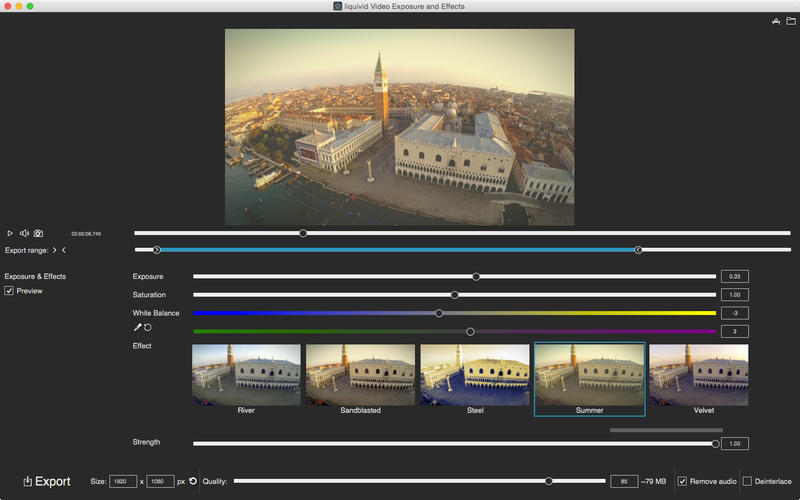The image size is (800, 500).
Task: Uncheck Remove audio option
Action: (x=682, y=481)
